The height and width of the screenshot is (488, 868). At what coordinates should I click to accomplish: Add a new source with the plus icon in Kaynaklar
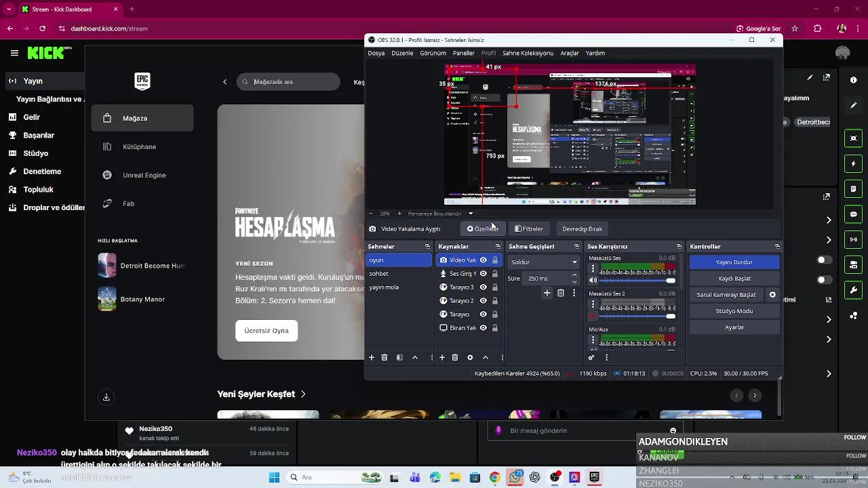click(x=442, y=357)
